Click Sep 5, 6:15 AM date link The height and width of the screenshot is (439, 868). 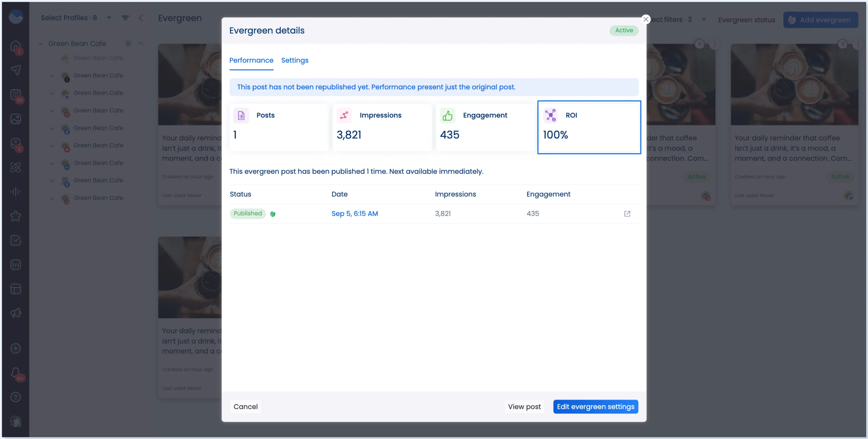(x=354, y=214)
